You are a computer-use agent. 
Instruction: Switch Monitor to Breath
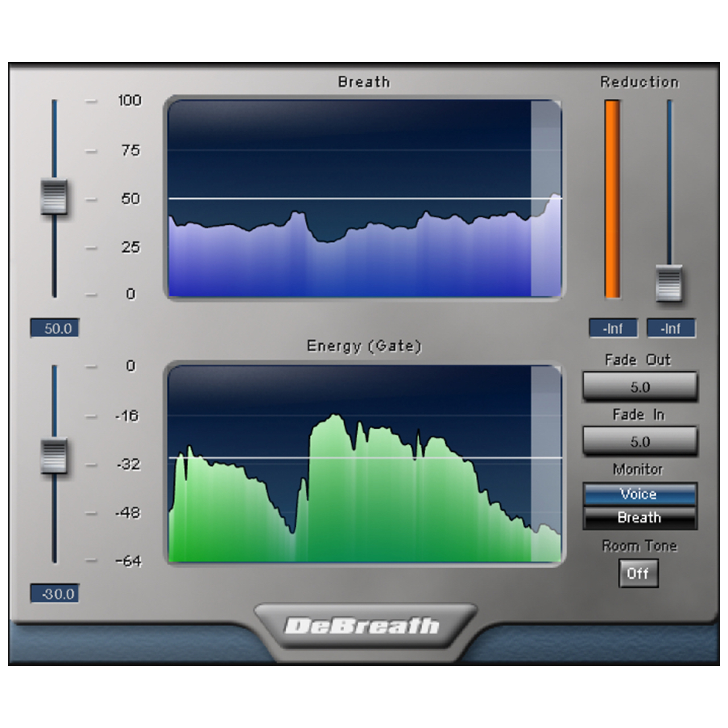click(639, 518)
